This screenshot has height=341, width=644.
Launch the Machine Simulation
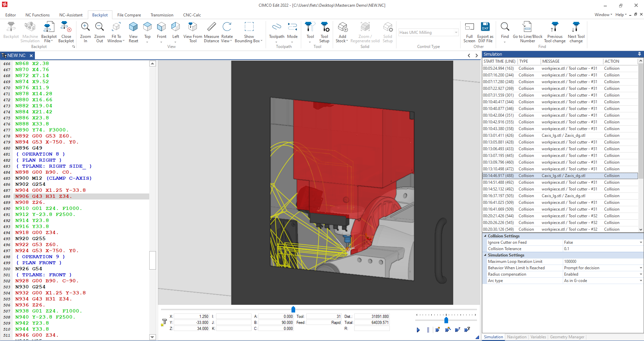tap(30, 32)
